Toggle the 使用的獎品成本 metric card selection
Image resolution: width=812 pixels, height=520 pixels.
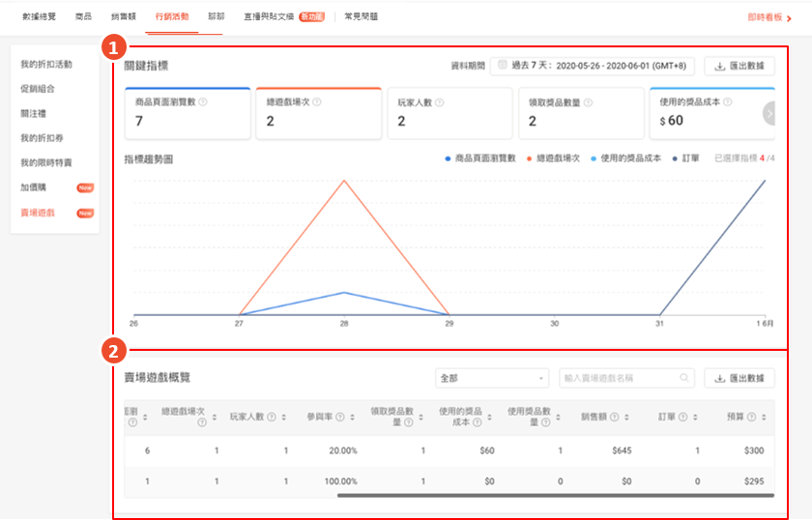706,113
